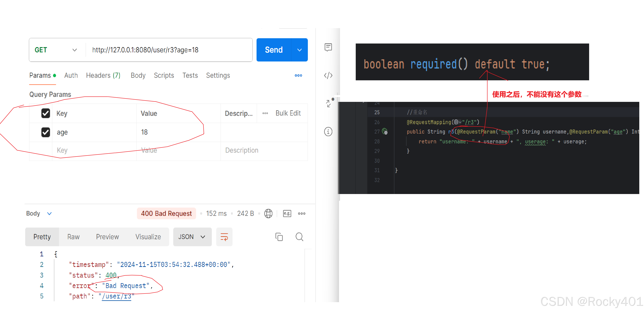Screen dimensions: 644x312
Task: Click the request info icon
Action: 328,132
